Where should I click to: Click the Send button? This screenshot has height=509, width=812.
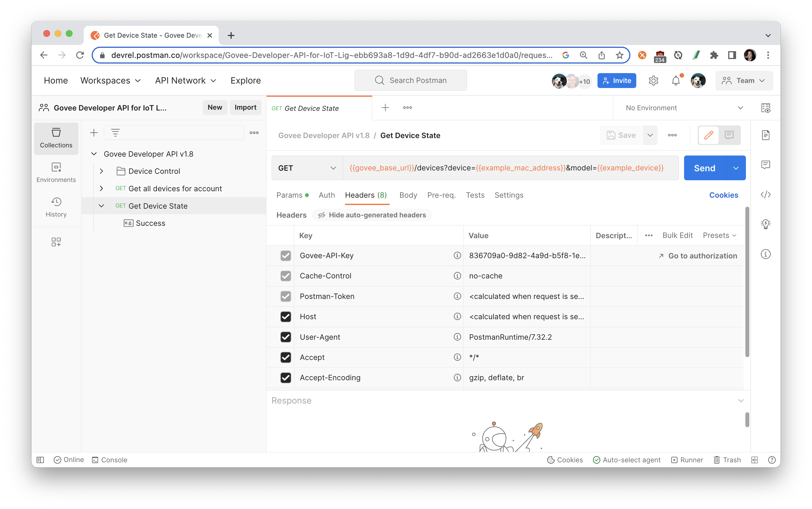coord(705,168)
